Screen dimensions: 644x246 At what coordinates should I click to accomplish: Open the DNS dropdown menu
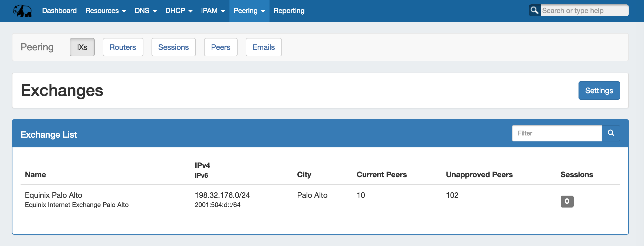[146, 11]
